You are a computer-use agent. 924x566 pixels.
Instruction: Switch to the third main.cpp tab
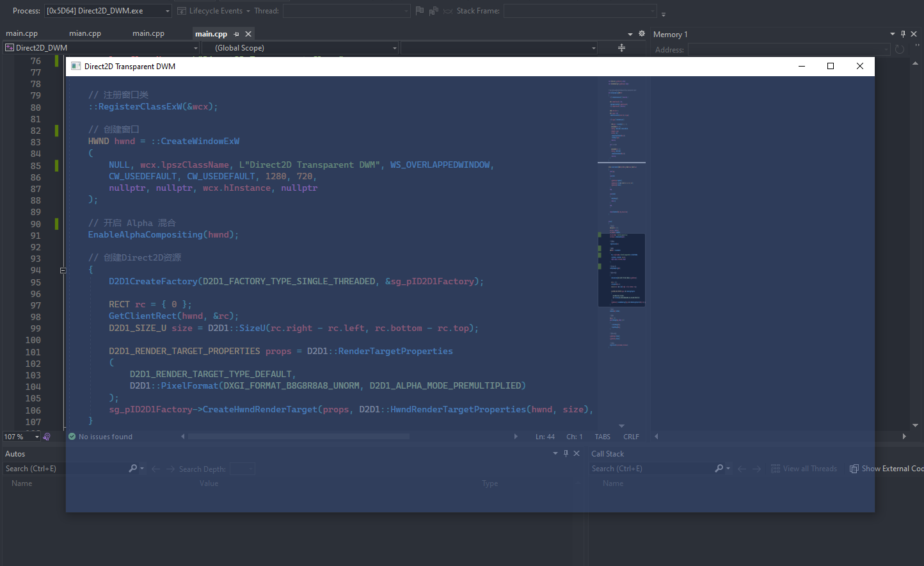148,33
